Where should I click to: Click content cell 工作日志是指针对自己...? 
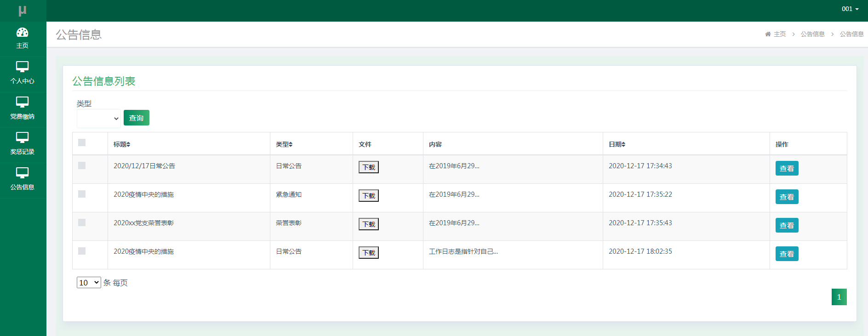click(463, 251)
